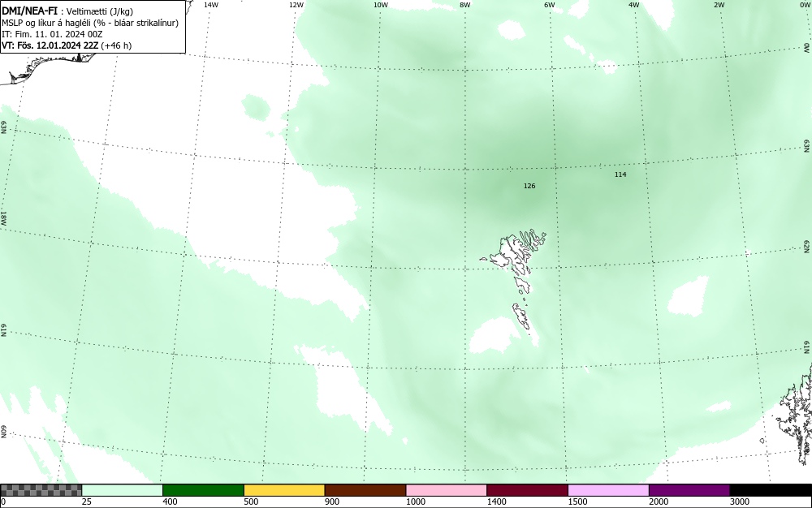Screen dimensions: 812x508
Task: Click the "12W" longitude label
Action: 296,5
